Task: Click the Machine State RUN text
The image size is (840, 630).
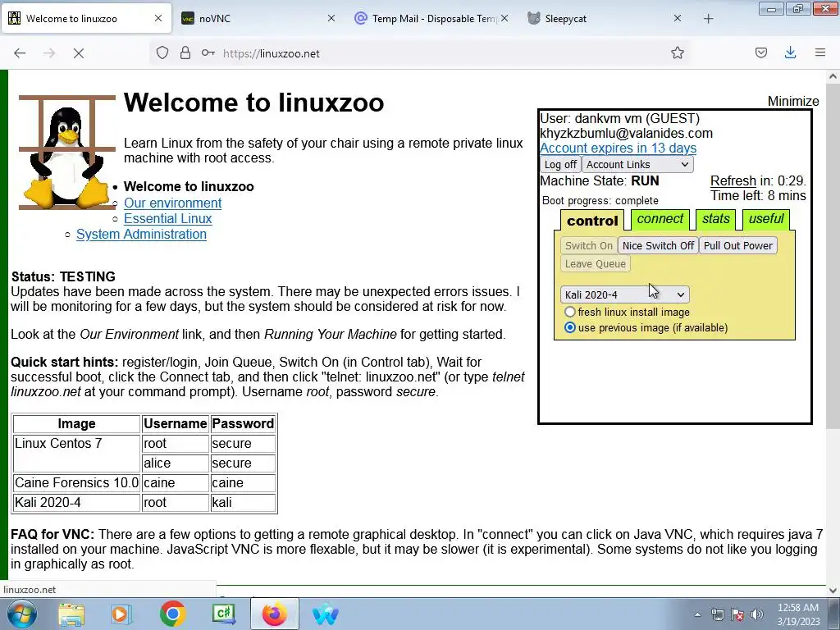Action: point(600,181)
